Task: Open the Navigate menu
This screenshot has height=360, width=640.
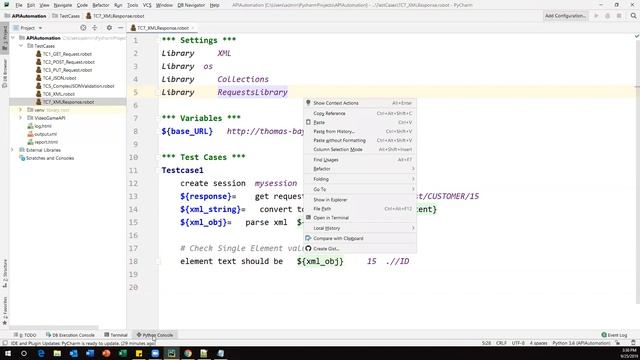Action: click(62, 5)
